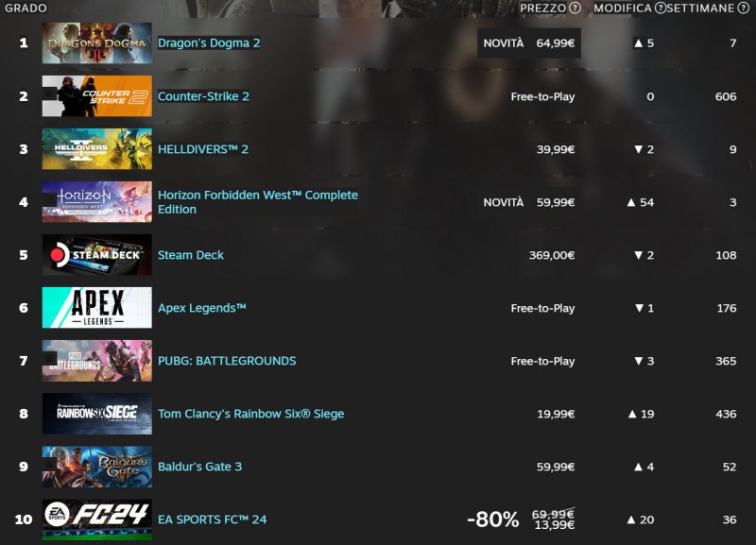756x545 pixels.
Task: Open the Counter-Strike 2 game thumbnail
Action: 96,96
